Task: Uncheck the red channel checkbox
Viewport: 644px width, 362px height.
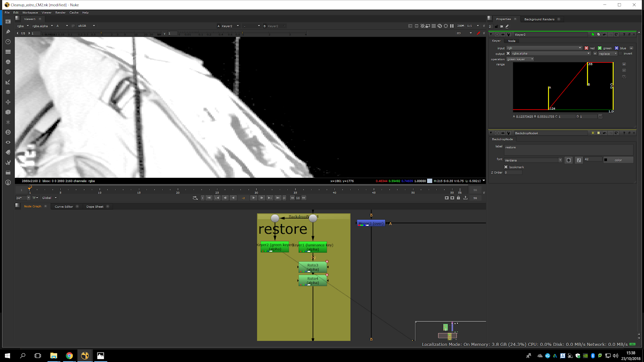Action: [x=586, y=48]
